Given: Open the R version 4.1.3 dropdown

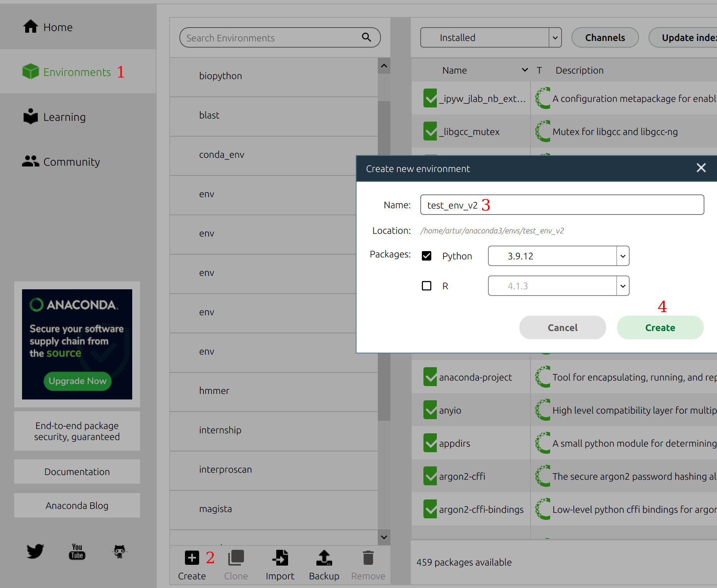Looking at the screenshot, I should pos(623,286).
